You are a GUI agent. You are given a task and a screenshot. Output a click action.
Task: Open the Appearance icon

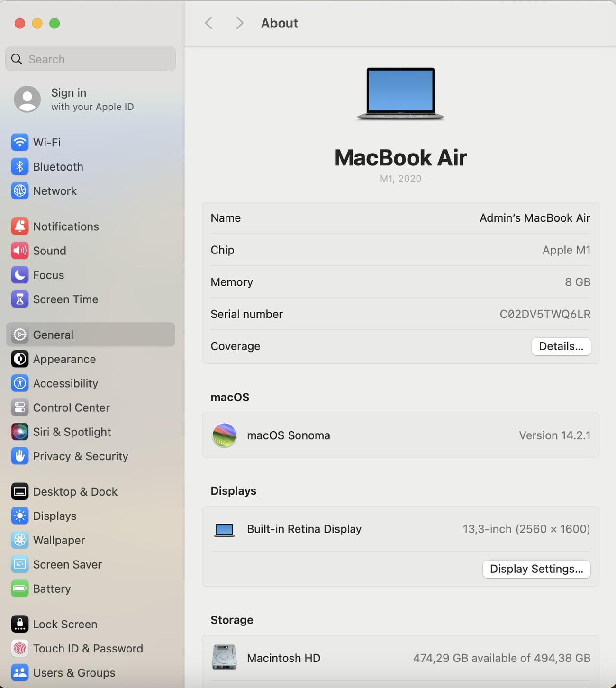tap(20, 359)
